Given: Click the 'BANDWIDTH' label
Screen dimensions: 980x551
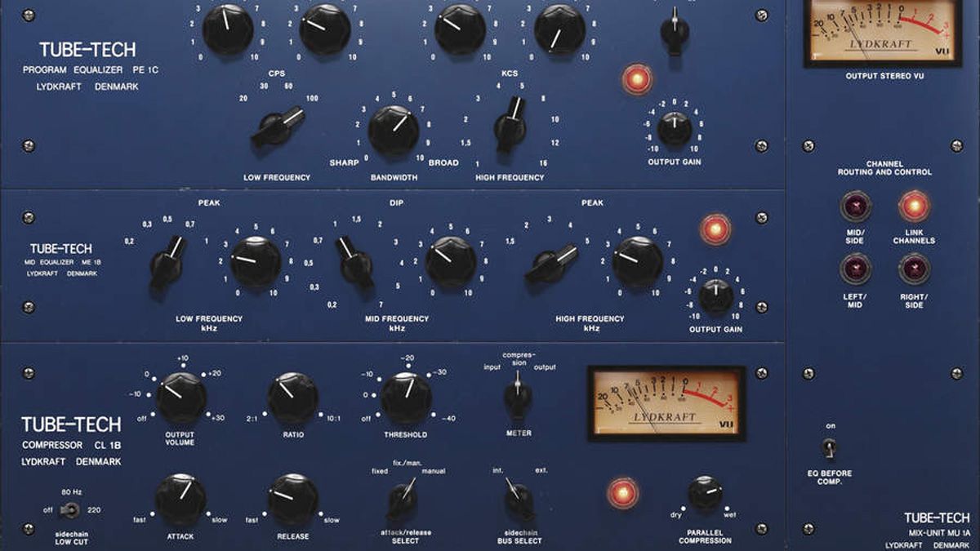Looking at the screenshot, I should (394, 177).
